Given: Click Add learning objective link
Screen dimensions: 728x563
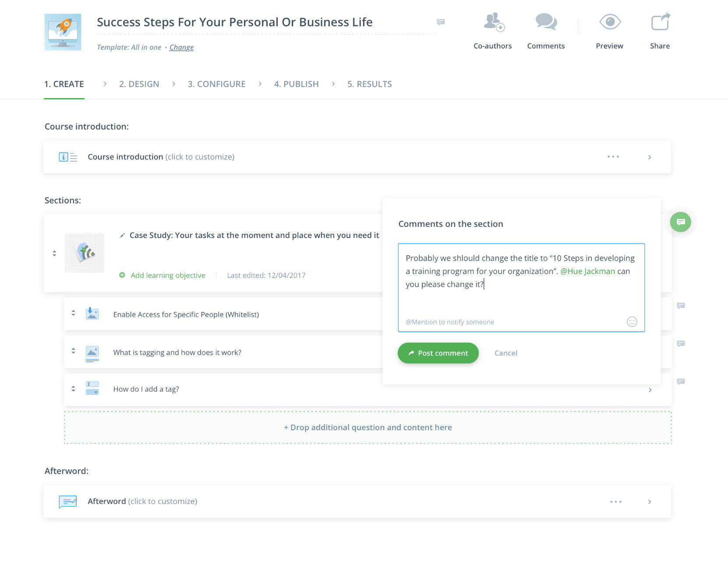Looking at the screenshot, I should pyautogui.click(x=168, y=275).
